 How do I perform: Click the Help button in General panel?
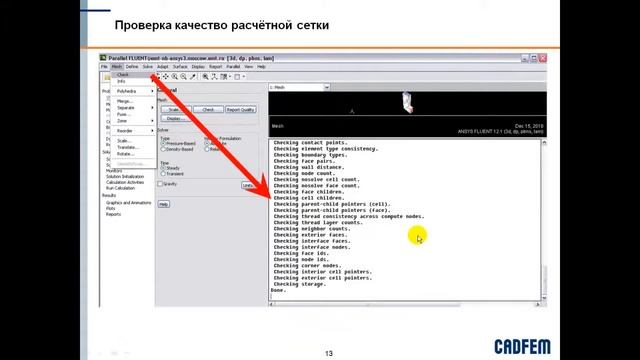tap(164, 204)
